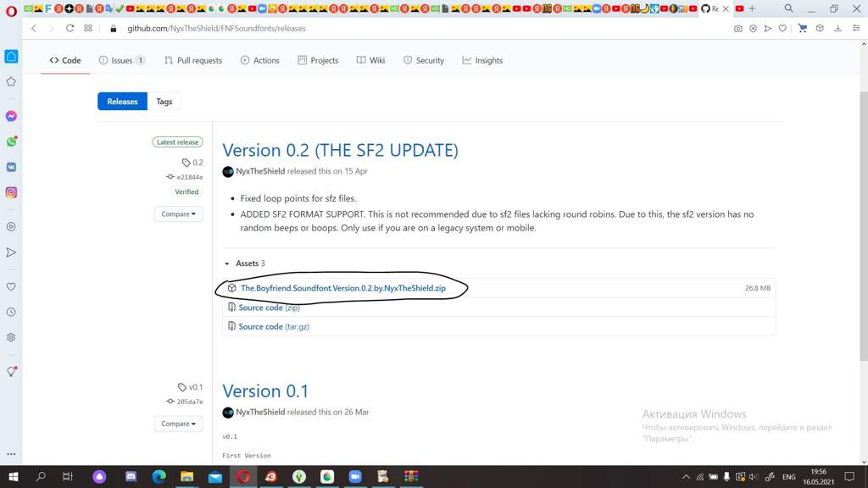Open sidebar settings gear icon

tap(11, 337)
